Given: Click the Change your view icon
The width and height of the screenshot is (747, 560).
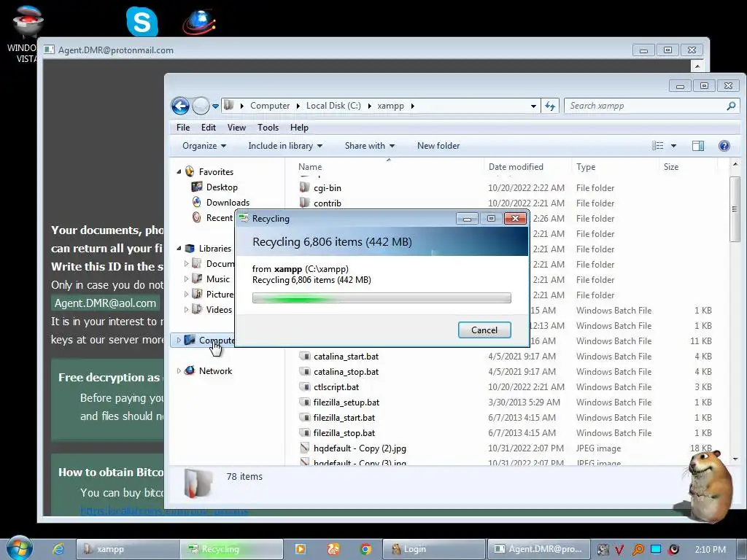Looking at the screenshot, I should pos(657,146).
